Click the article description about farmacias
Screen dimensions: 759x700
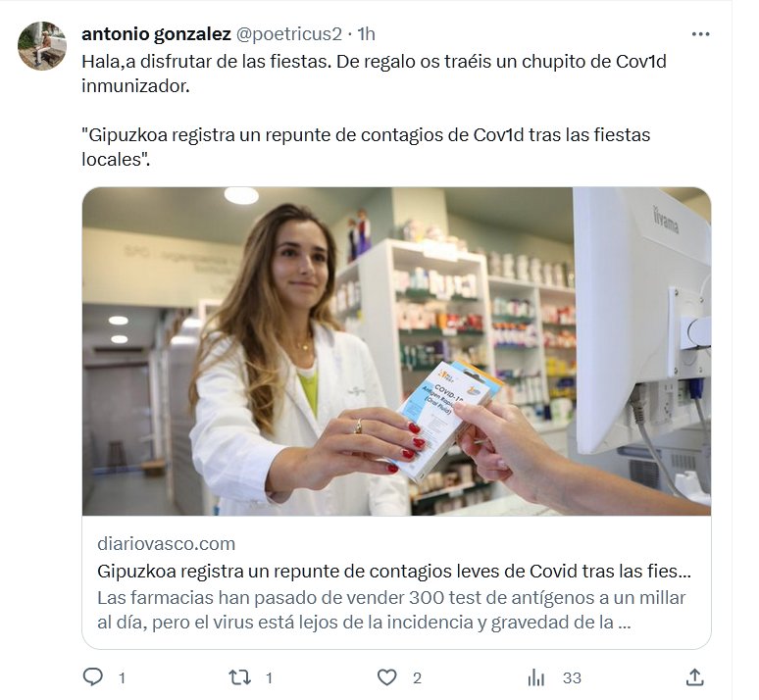(391, 610)
